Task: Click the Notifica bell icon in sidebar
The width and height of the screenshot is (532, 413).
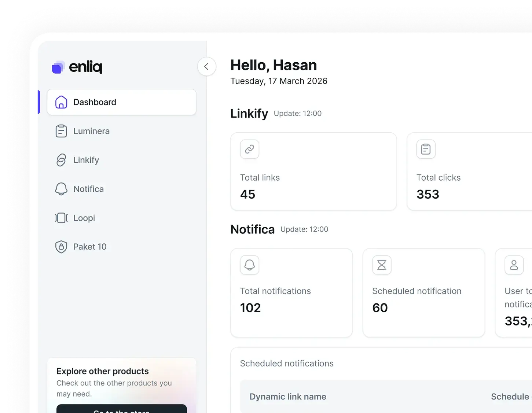Action: (61, 189)
